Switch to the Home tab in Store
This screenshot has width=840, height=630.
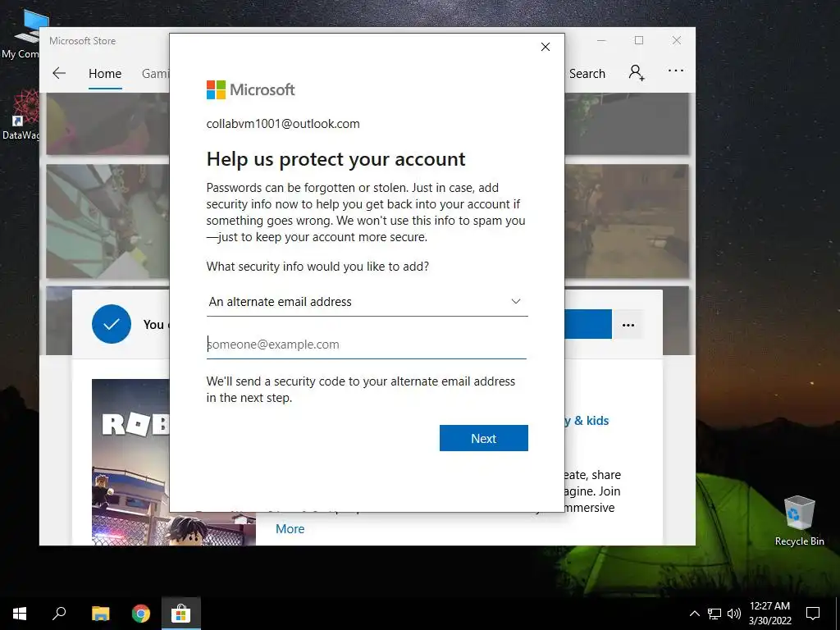click(105, 73)
